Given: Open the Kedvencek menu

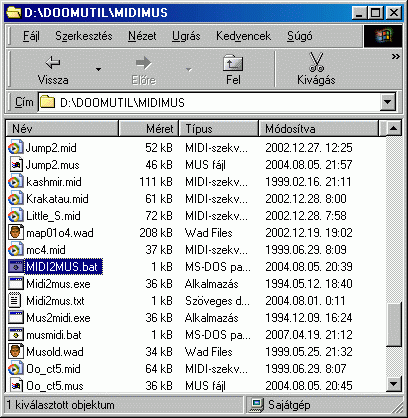Looking at the screenshot, I should 243,36.
